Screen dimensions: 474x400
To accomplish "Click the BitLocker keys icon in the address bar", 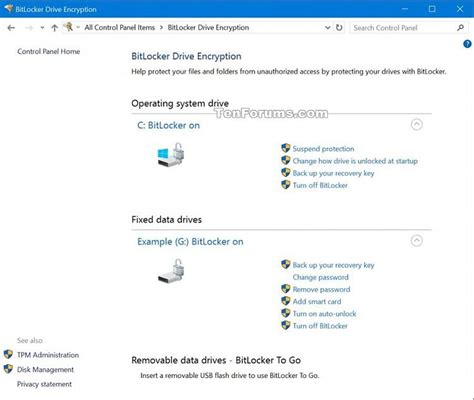I will (69, 27).
